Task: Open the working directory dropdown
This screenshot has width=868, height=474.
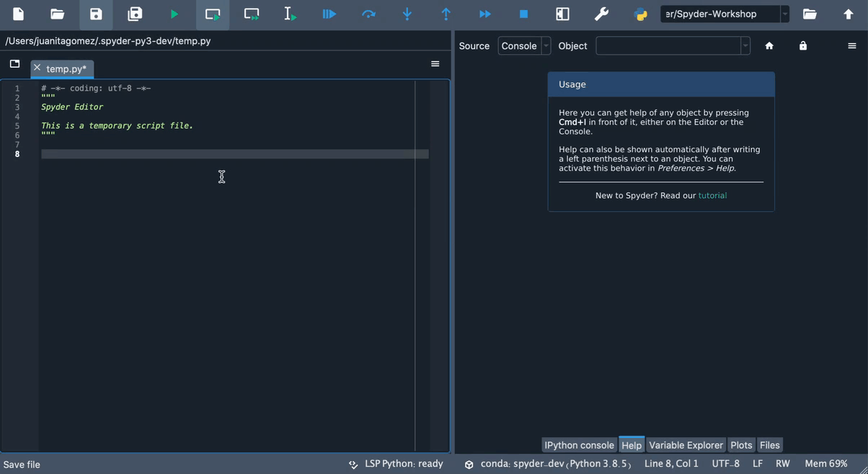Action: coord(786,13)
